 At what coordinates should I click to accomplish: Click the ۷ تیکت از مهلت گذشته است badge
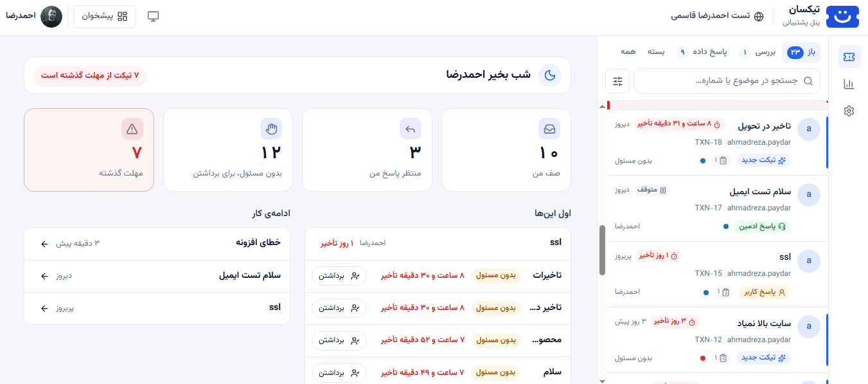[x=90, y=75]
